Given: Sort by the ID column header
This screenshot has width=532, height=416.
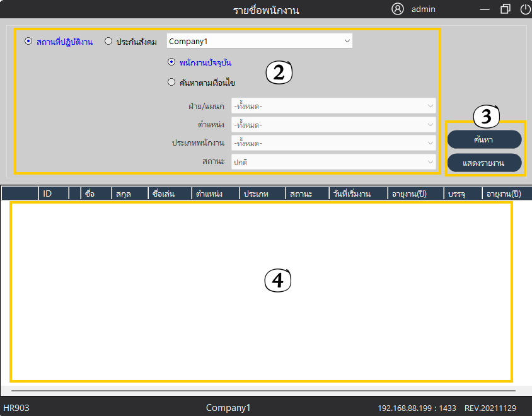Looking at the screenshot, I should coord(54,194).
